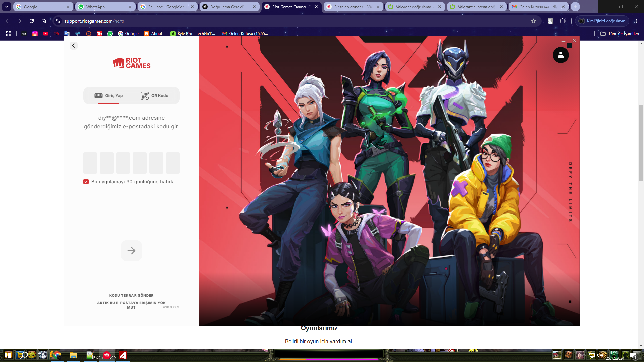
Task: Open the 'Gelen Kutusu (15.55...' Gmail bookmark
Action: click(245, 34)
